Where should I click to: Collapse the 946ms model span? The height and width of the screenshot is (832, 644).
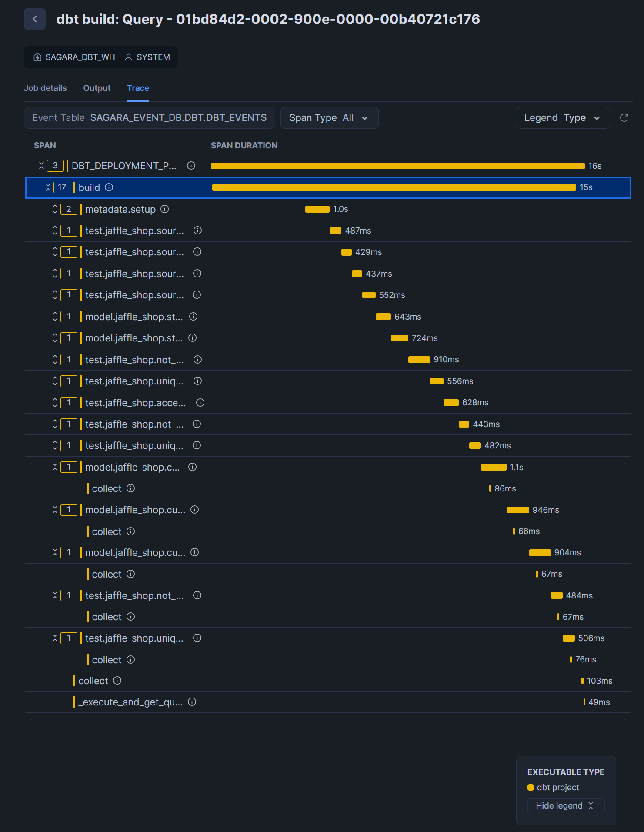point(55,510)
